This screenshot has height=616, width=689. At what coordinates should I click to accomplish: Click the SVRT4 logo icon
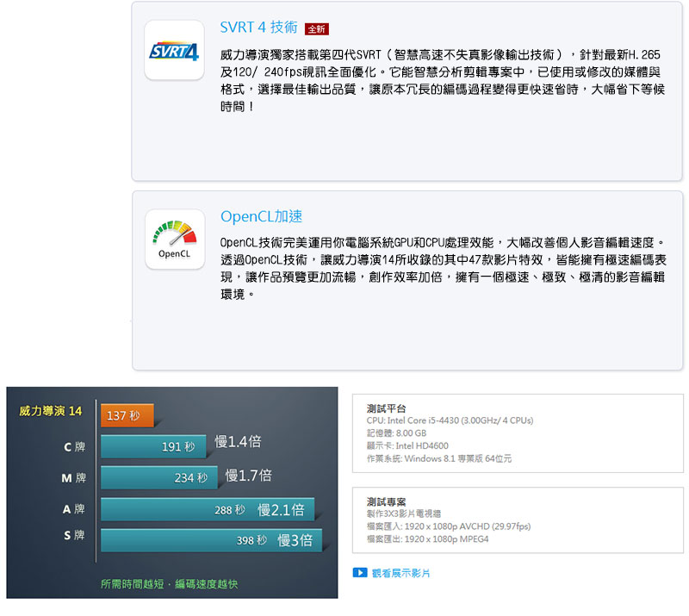175,50
